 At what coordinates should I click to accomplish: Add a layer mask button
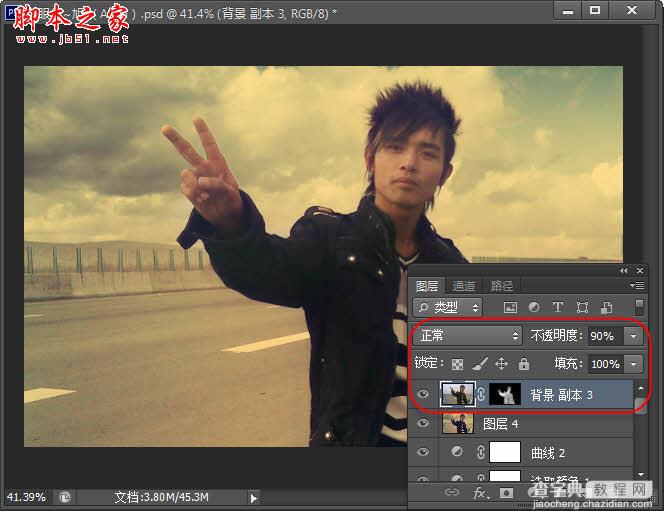tap(506, 493)
